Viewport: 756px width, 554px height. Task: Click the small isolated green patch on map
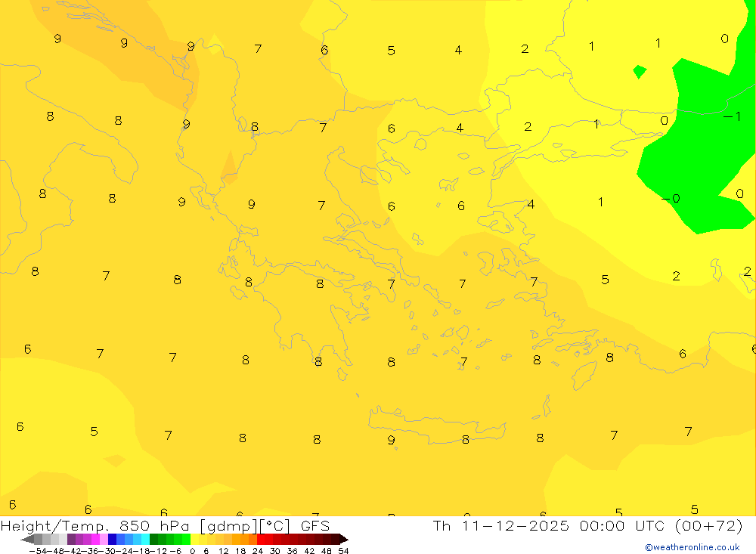(x=640, y=71)
